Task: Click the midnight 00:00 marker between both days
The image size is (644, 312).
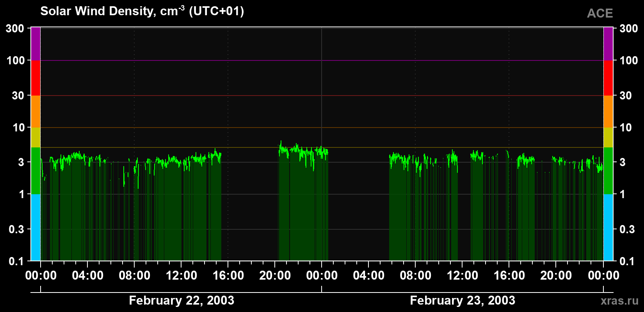Action: [322, 275]
